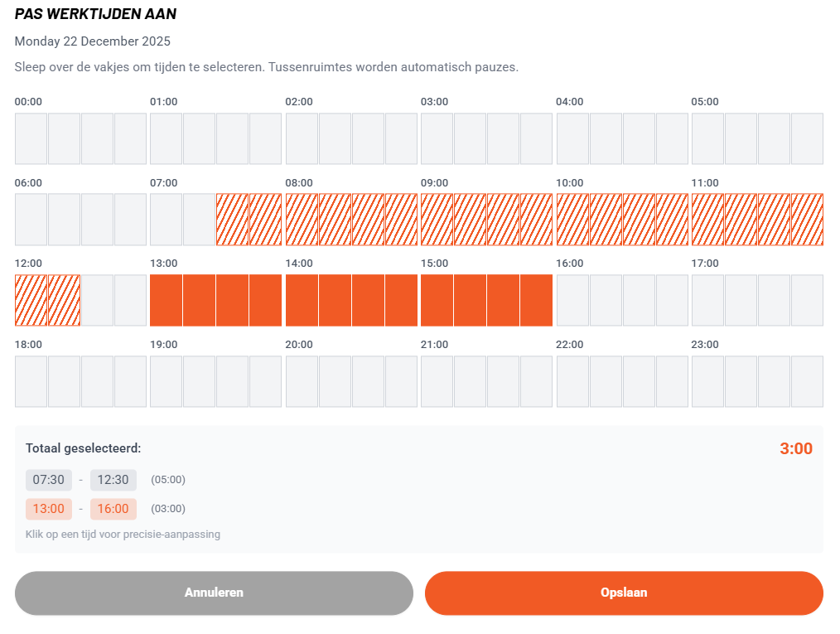
Task: Toggle the last hatched slot under 11:00
Action: [807, 220]
